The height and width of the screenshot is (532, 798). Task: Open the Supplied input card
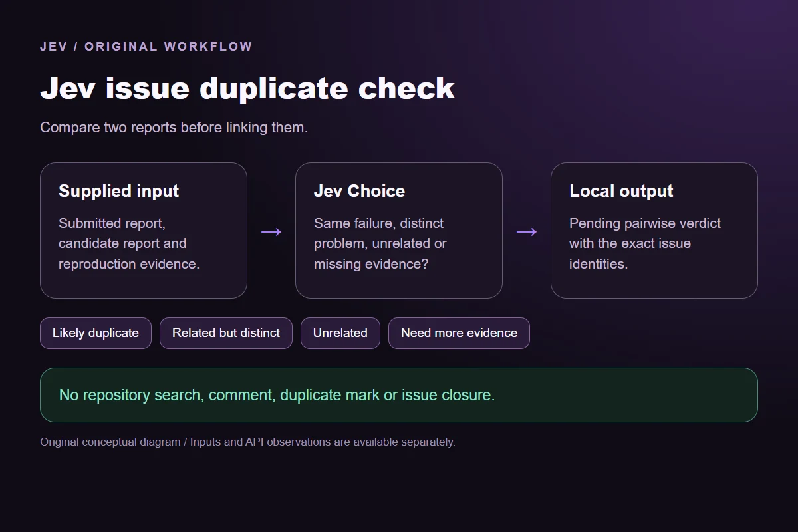(144, 231)
